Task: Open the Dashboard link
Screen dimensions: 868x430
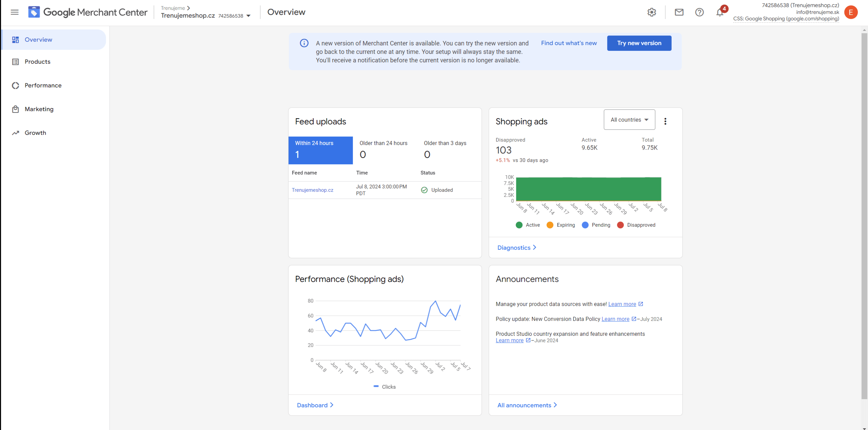Action: click(315, 405)
